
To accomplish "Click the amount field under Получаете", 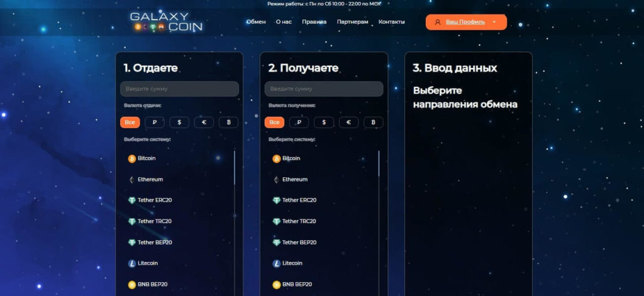I will tap(324, 89).
